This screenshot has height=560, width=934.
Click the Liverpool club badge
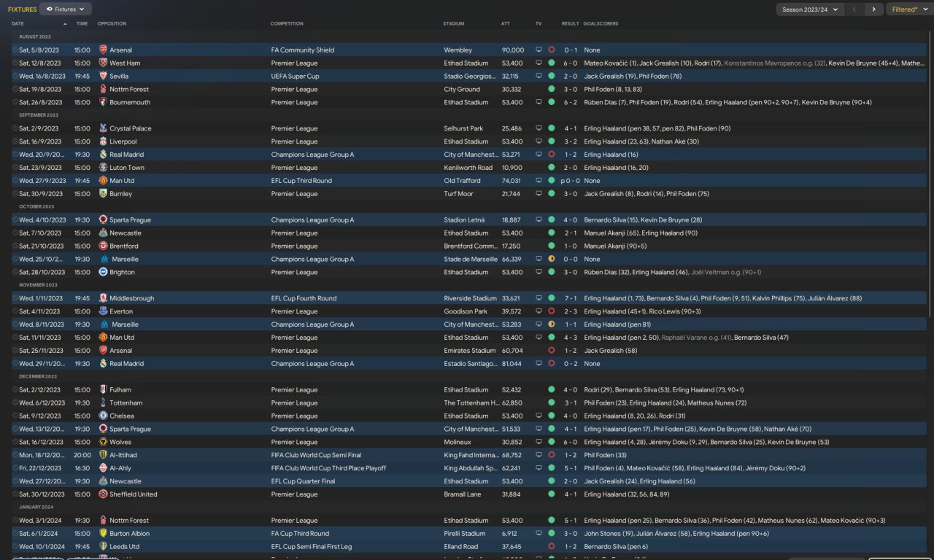pyautogui.click(x=103, y=141)
